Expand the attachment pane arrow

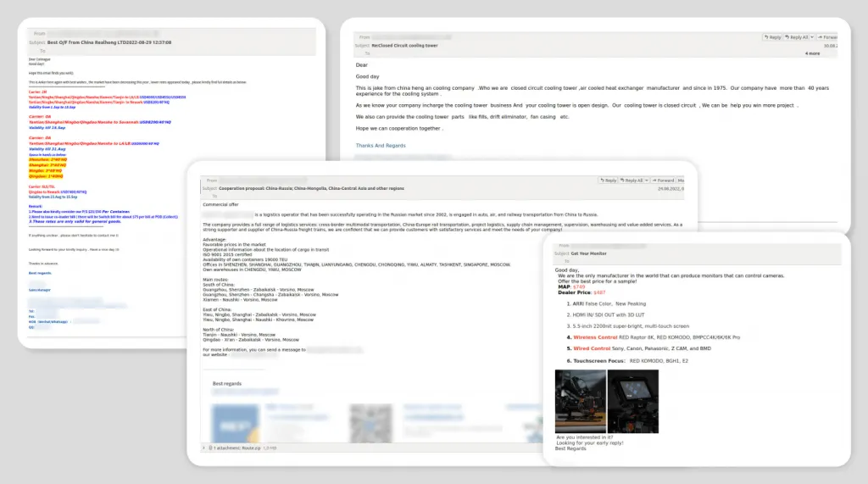(x=204, y=447)
